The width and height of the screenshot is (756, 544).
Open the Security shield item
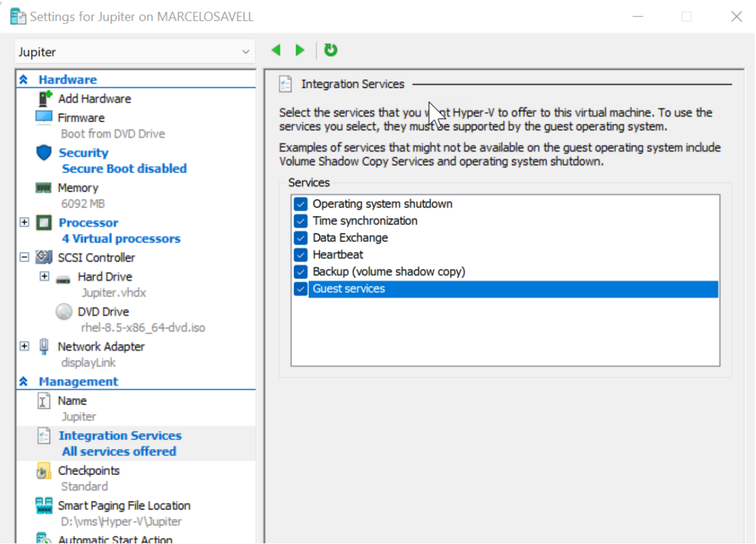pyautogui.click(x=44, y=153)
